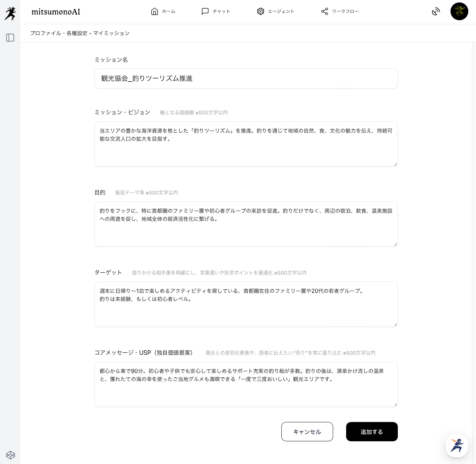Switch to the チャット menu item
The image size is (476, 464).
[x=221, y=11]
